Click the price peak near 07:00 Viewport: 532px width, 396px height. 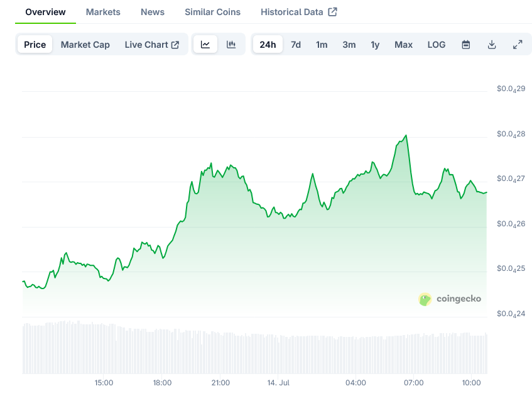(x=406, y=136)
